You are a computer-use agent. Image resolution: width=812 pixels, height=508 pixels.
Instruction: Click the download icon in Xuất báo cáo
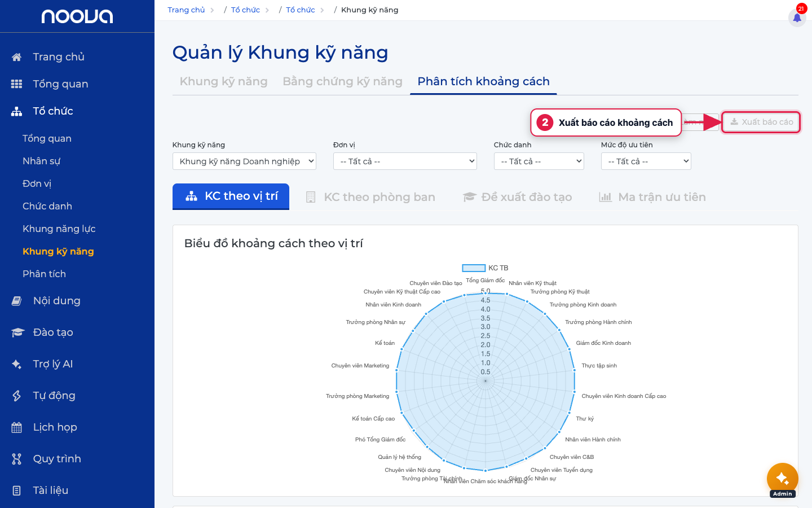734,121
